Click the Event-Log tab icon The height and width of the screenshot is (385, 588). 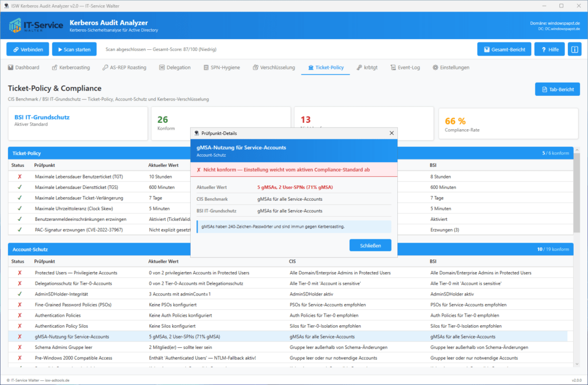(393, 68)
